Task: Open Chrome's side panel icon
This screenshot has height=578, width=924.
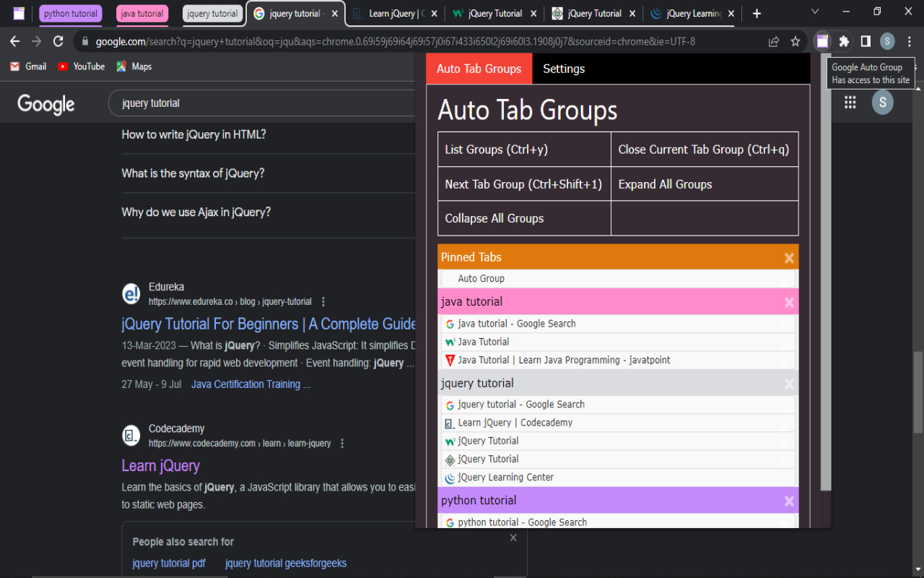Action: [866, 41]
